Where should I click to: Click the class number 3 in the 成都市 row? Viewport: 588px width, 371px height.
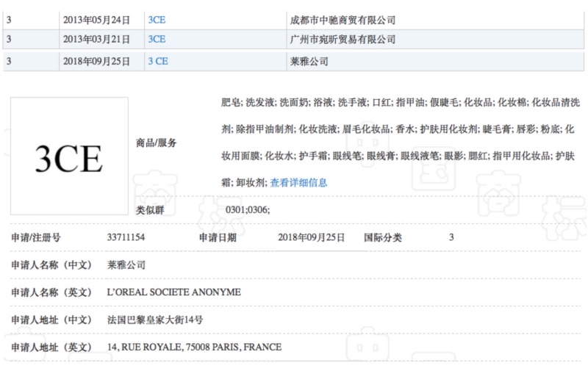click(9, 20)
